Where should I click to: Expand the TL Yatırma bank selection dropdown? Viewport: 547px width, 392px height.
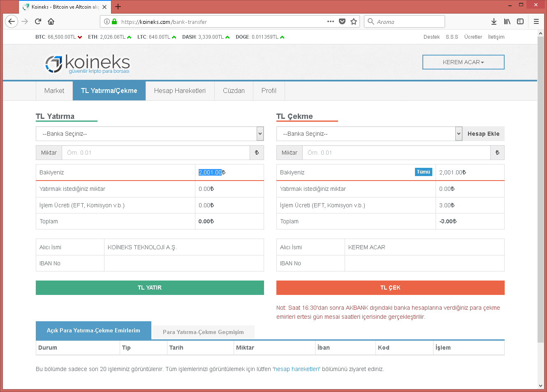pyautogui.click(x=150, y=134)
